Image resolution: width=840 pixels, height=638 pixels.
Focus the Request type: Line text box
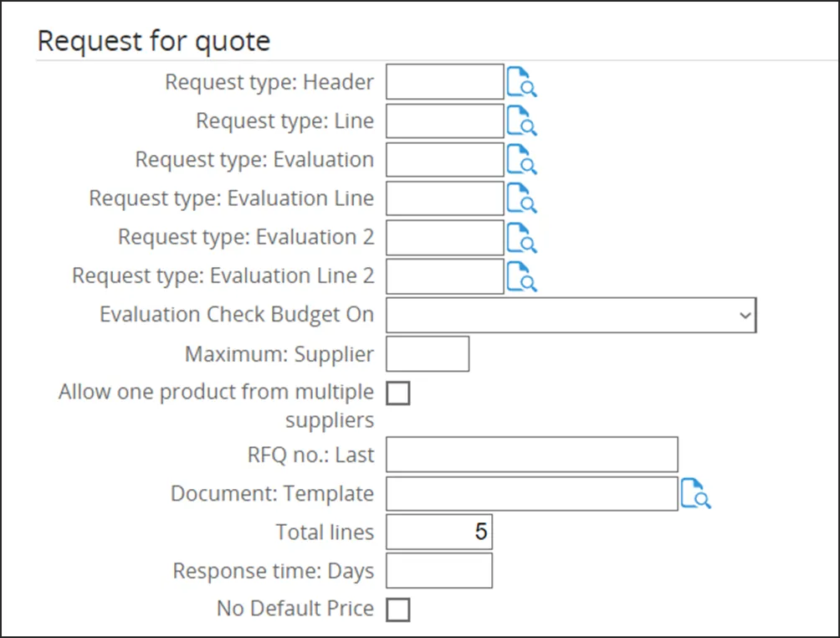point(444,121)
